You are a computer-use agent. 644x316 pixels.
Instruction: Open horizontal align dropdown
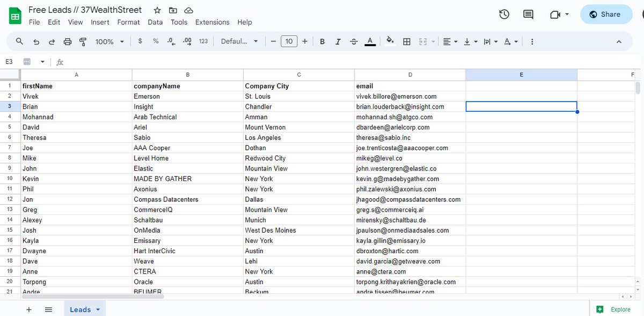[x=449, y=41]
